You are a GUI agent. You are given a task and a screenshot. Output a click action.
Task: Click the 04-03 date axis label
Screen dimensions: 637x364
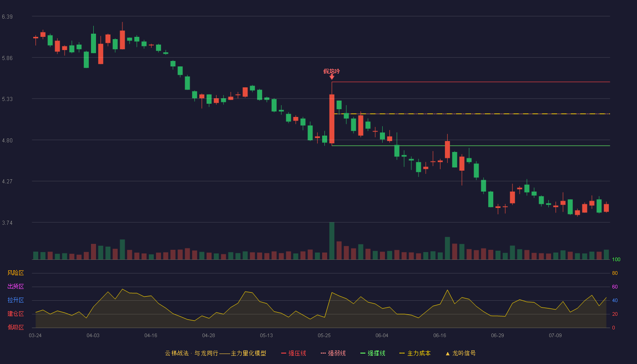pyautogui.click(x=93, y=335)
